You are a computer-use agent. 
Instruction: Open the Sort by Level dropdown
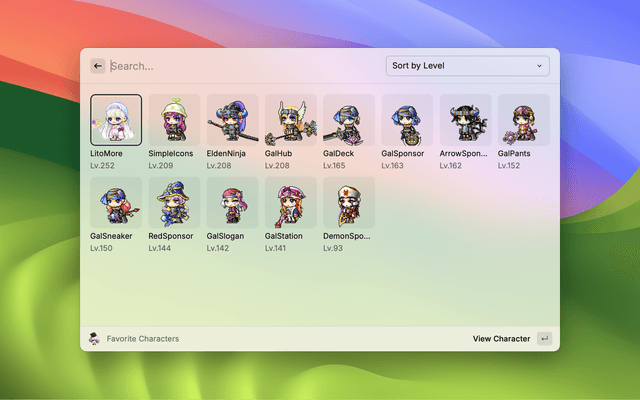(x=467, y=66)
